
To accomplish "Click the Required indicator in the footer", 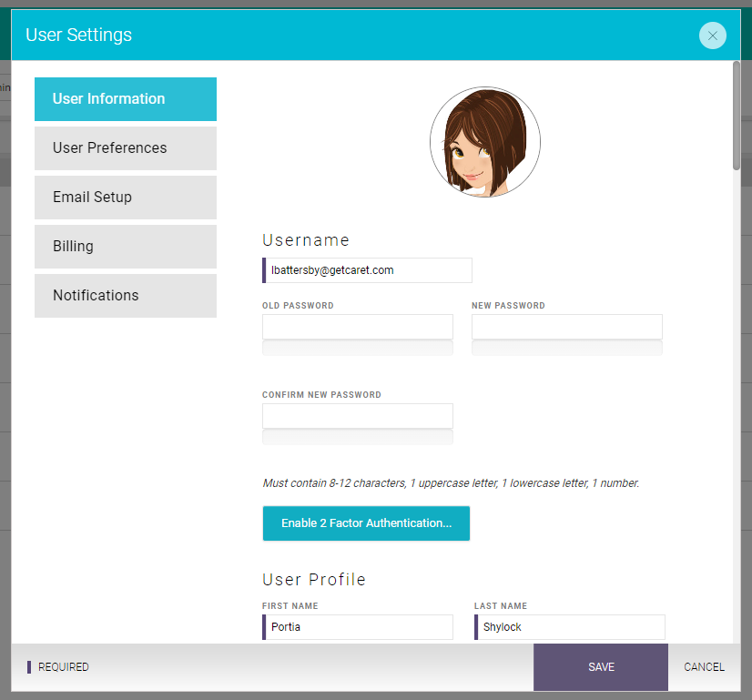I will tap(58, 666).
